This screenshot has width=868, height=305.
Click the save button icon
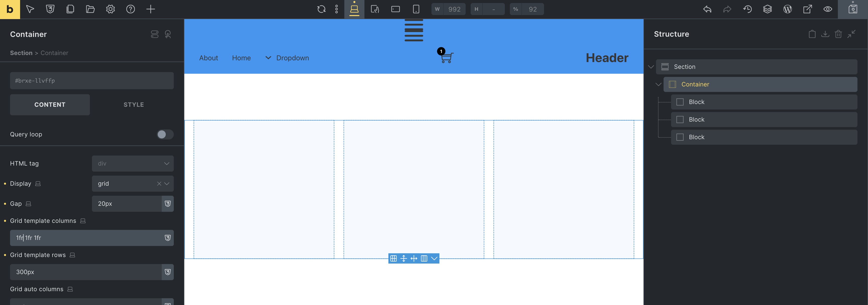853,9
